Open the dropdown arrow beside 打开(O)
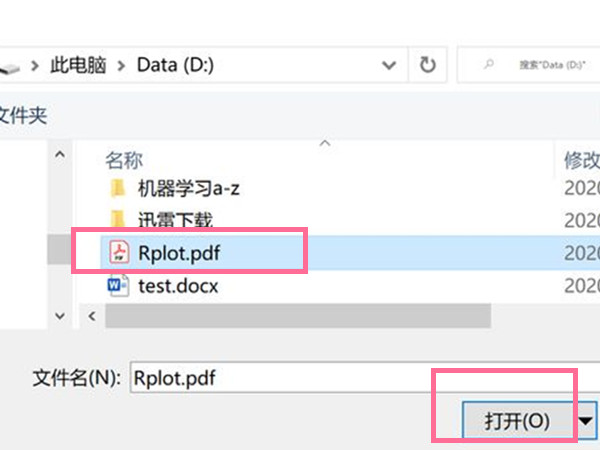This screenshot has height=450, width=600. coord(587,420)
